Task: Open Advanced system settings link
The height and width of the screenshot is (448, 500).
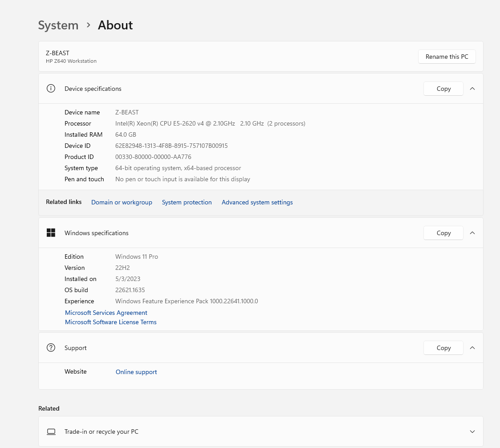Action: tap(257, 202)
